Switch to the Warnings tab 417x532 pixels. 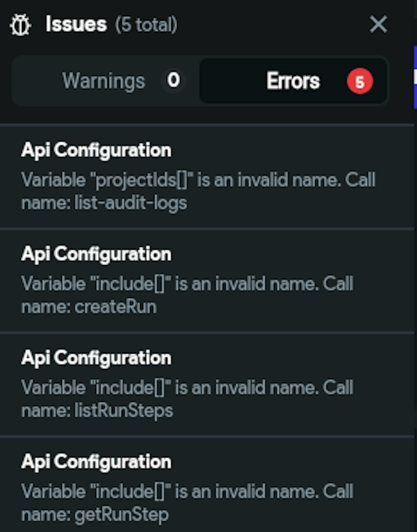pyautogui.click(x=106, y=81)
